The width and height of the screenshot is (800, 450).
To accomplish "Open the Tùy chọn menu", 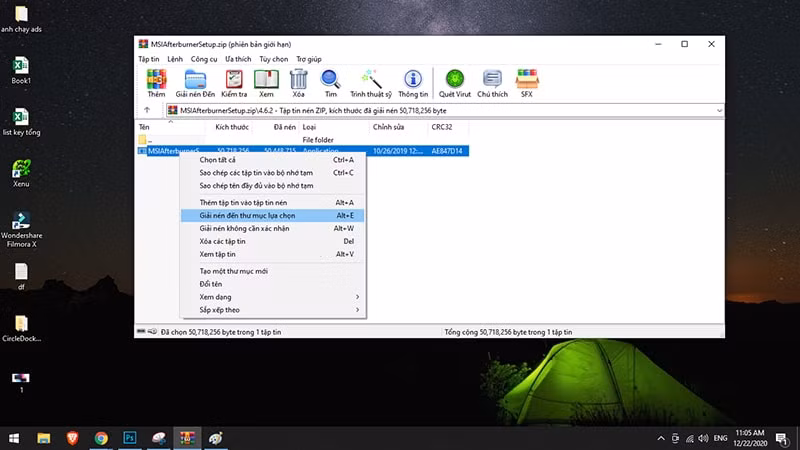I will [273, 59].
